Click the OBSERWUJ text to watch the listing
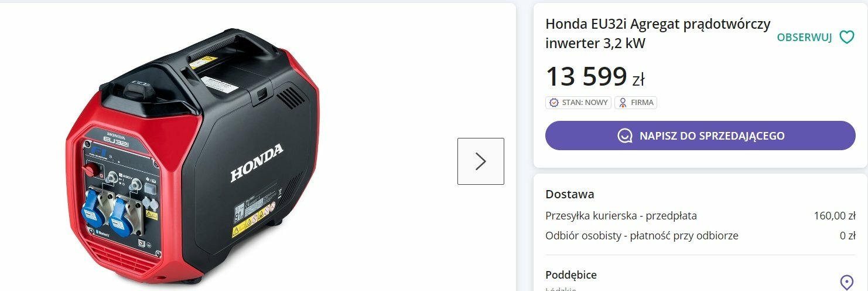868x291 pixels. point(804,38)
